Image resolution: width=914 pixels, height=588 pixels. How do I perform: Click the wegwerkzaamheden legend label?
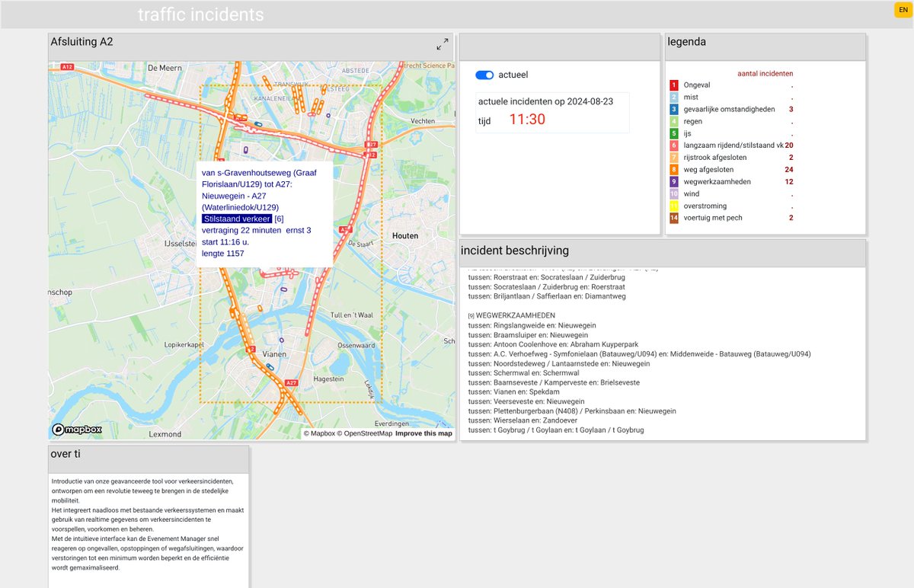tap(717, 182)
